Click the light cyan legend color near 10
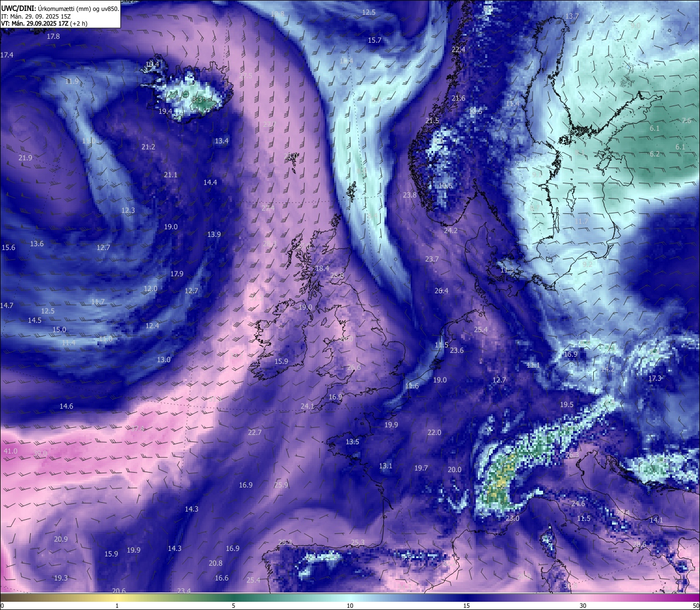 pos(350,597)
